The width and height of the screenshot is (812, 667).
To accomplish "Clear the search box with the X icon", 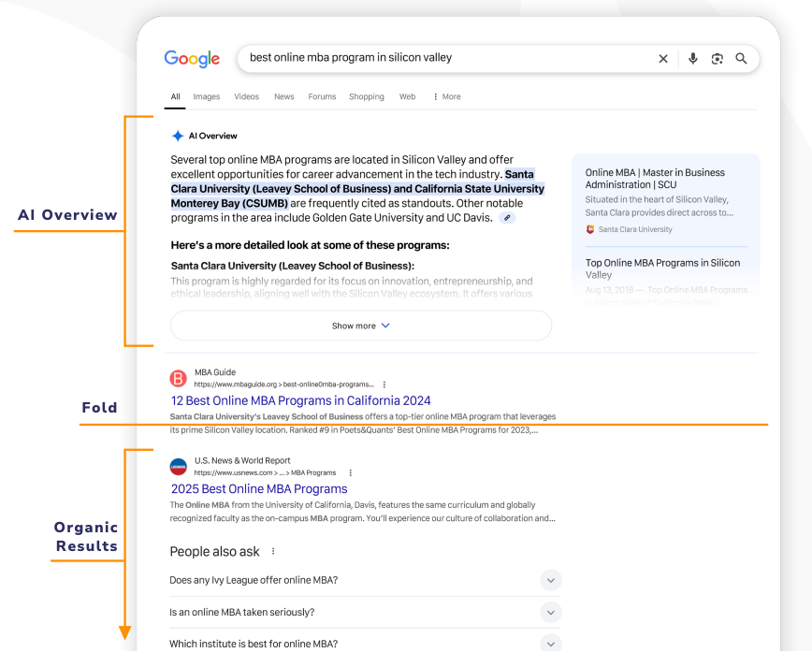I will click(x=663, y=59).
